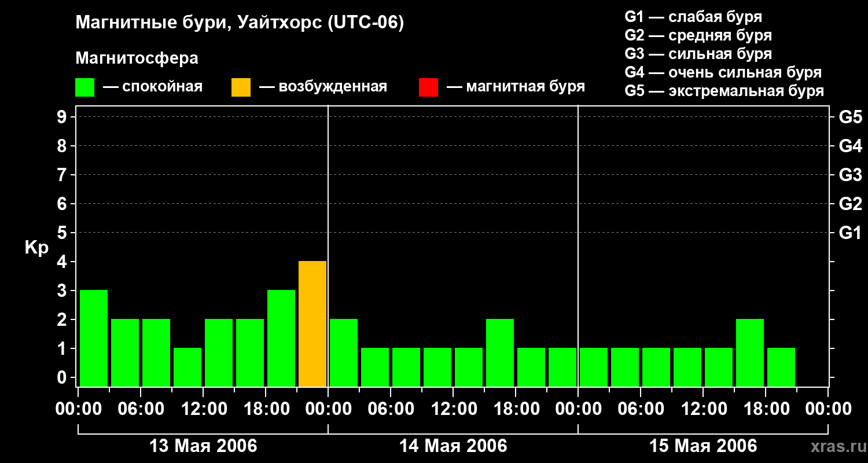Click the 'G1' label on the right axis
The width and height of the screenshot is (868, 463).
[x=851, y=233]
